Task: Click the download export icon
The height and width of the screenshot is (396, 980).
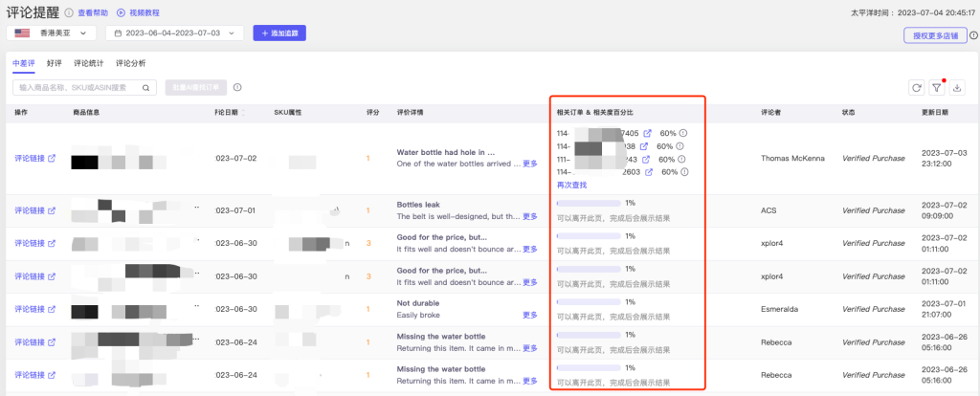Action: [x=957, y=88]
